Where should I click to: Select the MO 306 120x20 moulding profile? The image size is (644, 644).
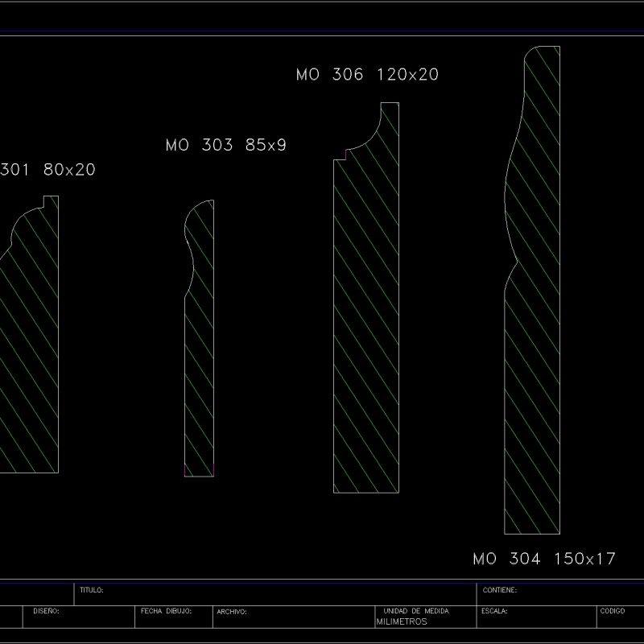pyautogui.click(x=362, y=322)
